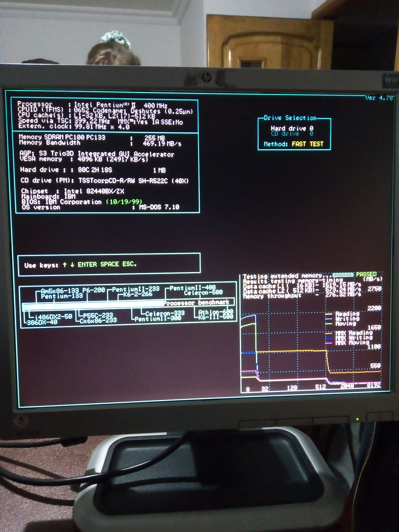Click the 'Mainboard: IBM' line
This screenshot has height=532, width=399.
click(48, 196)
